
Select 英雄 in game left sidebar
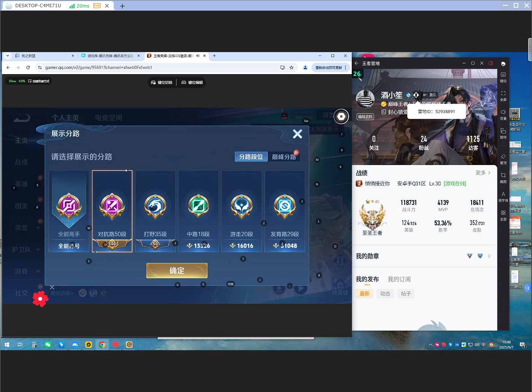click(x=21, y=184)
